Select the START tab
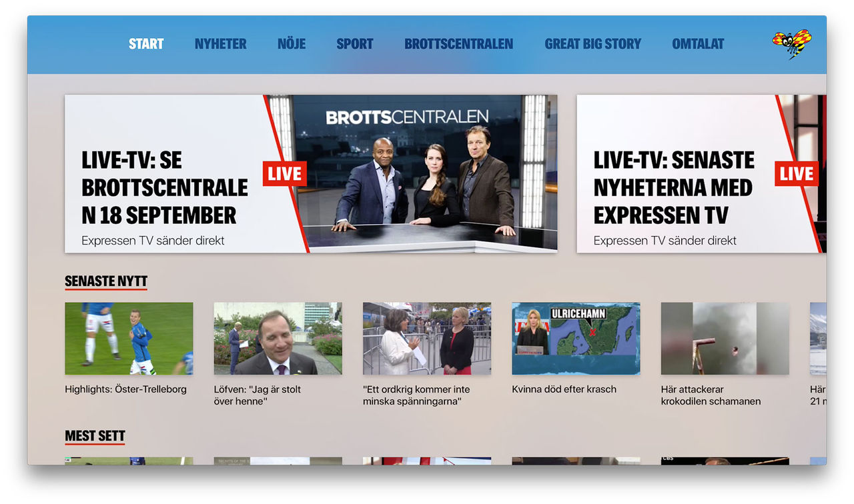Viewport: 854px width, 504px height. (x=146, y=44)
